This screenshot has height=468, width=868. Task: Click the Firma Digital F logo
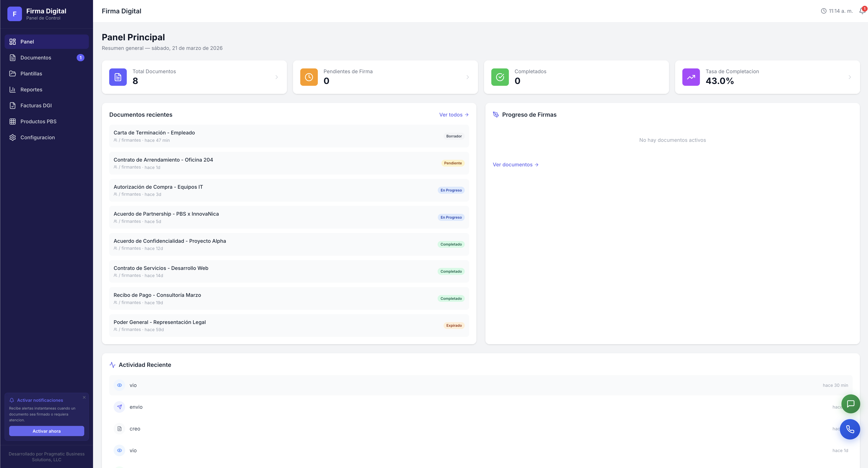[15, 14]
